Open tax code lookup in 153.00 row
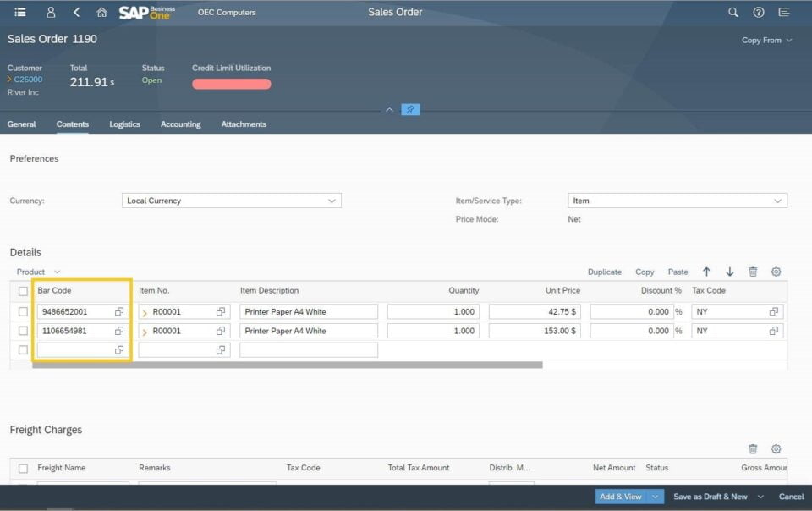The width and height of the screenshot is (812, 511). coord(774,331)
